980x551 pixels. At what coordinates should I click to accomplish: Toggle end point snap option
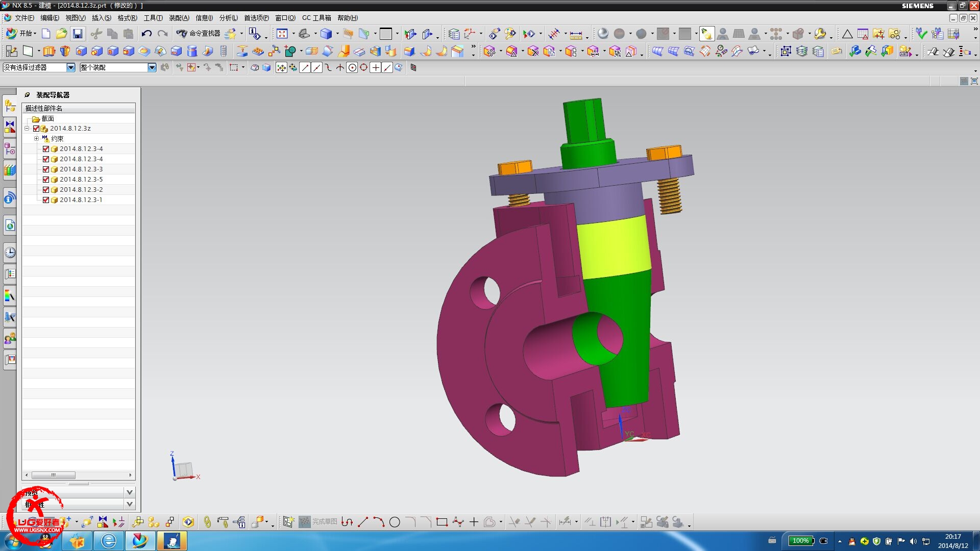point(305,67)
